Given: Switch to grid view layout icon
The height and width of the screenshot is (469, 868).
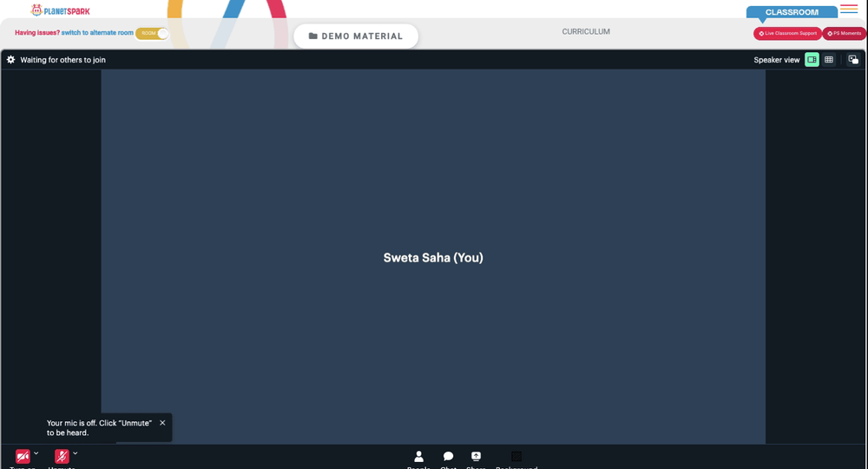Looking at the screenshot, I should pyautogui.click(x=829, y=60).
